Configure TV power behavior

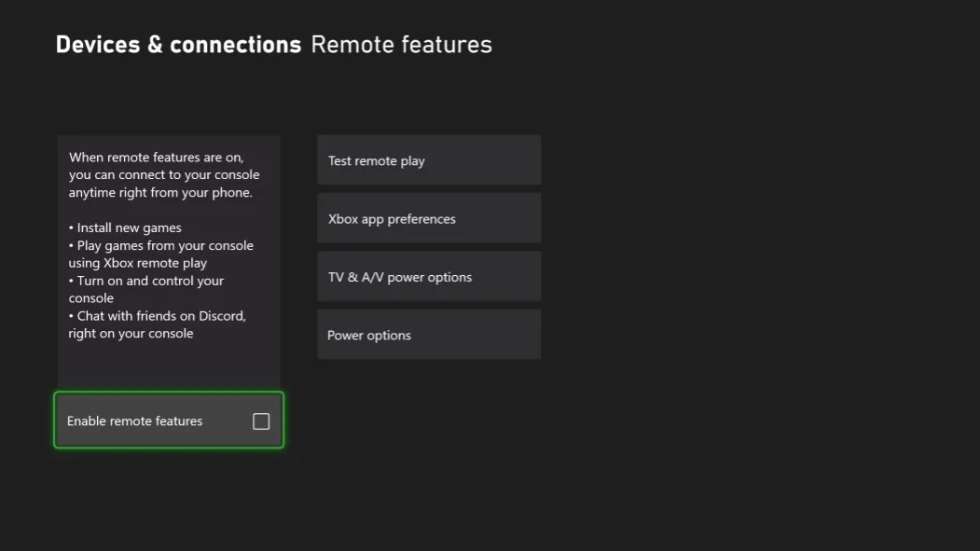[x=428, y=276]
